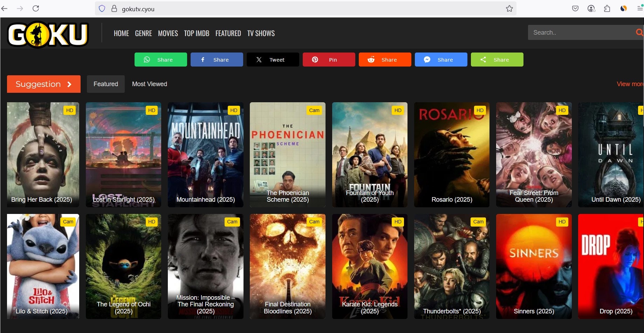Share page on Facebook
This screenshot has width=644, height=333.
pos(217,60)
